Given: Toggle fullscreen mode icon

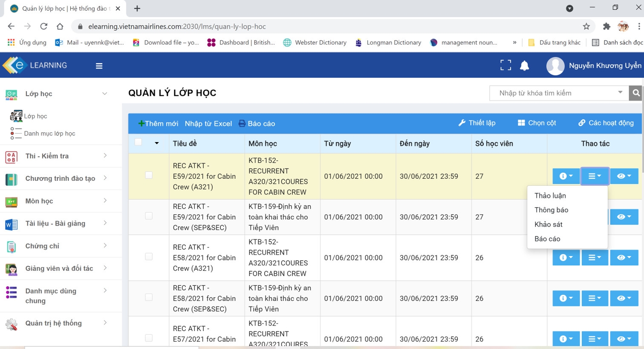Looking at the screenshot, I should [x=505, y=65].
